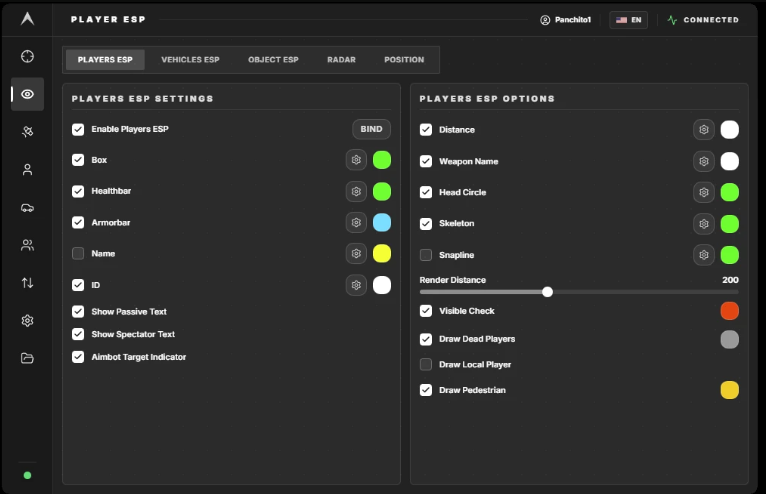Uncheck the Distance checkbox

(x=426, y=129)
